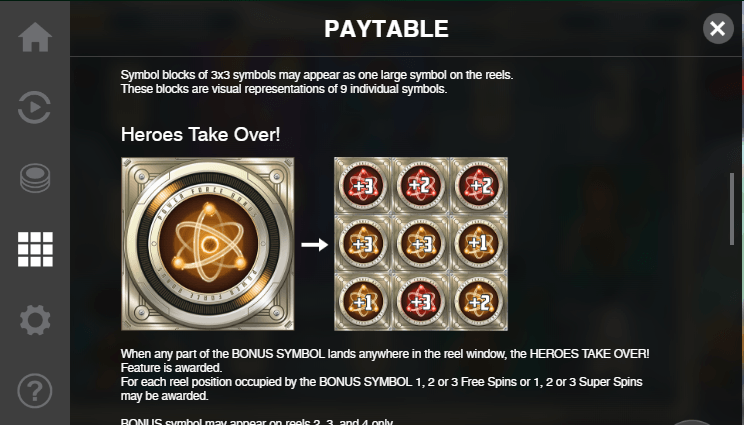Screen dimensions: 744x425
Task: Click the vertical scrollbar thumb of the paytable
Action: pyautogui.click(x=732, y=209)
